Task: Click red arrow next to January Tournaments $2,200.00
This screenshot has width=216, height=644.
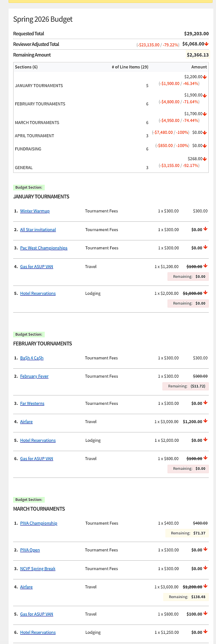Action: (x=205, y=77)
